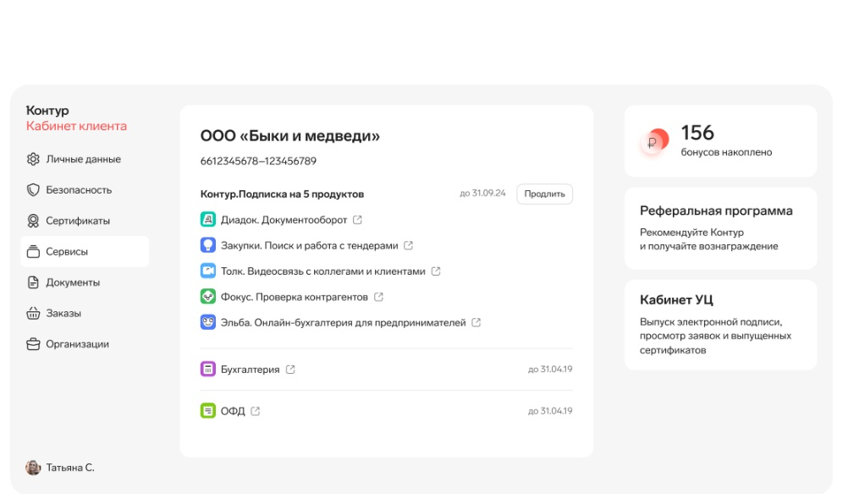
Task: Click the Сервисы sidebar icon
Action: point(33,251)
